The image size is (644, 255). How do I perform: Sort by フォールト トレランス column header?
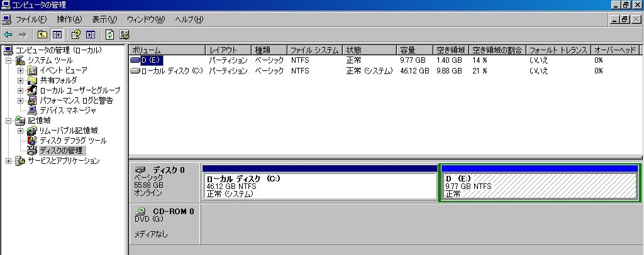[558, 50]
